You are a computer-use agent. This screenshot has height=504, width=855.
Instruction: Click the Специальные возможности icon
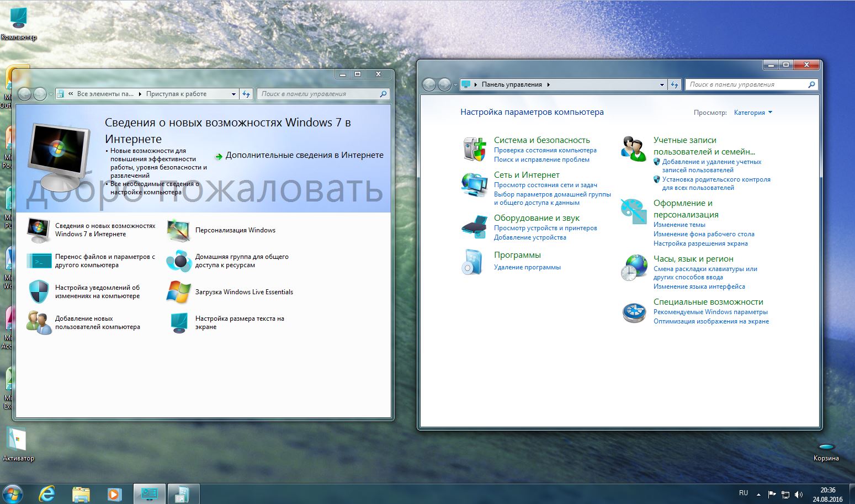[634, 312]
